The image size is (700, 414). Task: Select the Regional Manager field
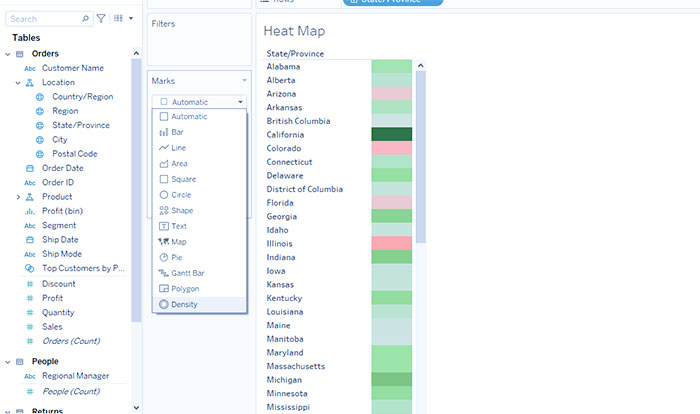click(75, 376)
